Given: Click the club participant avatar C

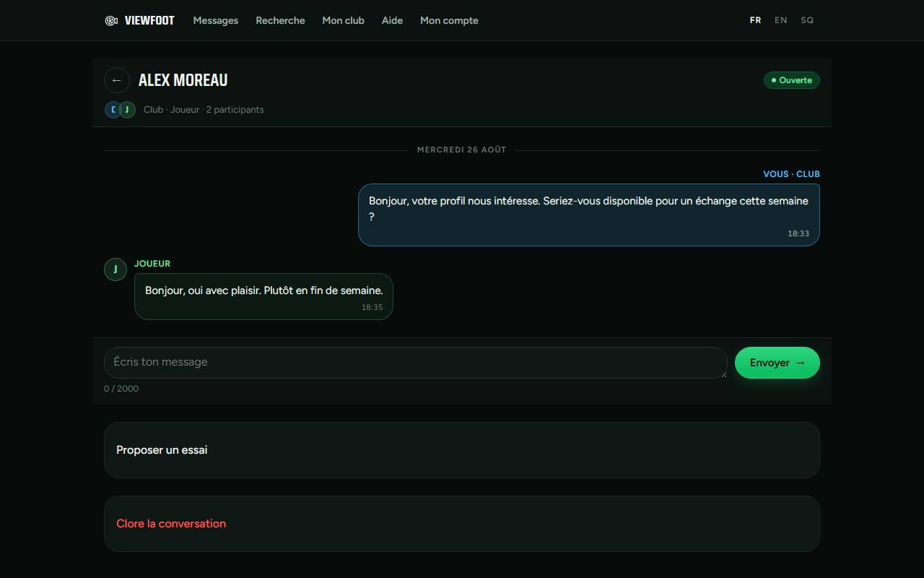Looking at the screenshot, I should tap(113, 110).
